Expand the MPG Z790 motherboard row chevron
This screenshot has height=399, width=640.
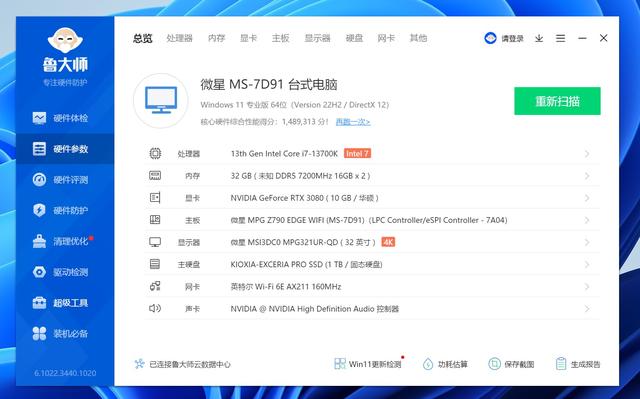pyautogui.click(x=587, y=220)
